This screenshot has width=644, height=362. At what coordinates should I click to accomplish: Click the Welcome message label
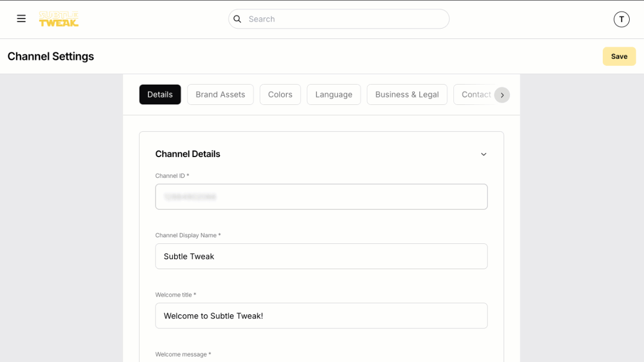pos(183,354)
